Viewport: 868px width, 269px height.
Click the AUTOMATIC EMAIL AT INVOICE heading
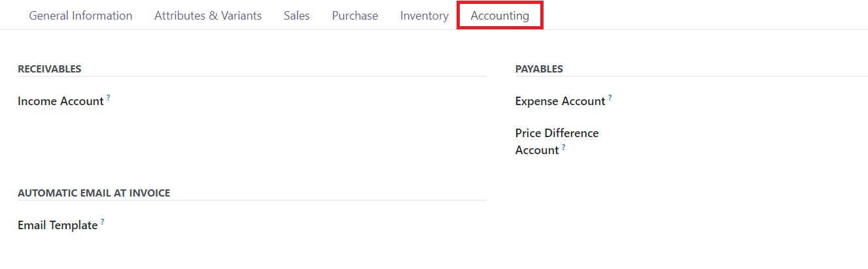point(94,193)
